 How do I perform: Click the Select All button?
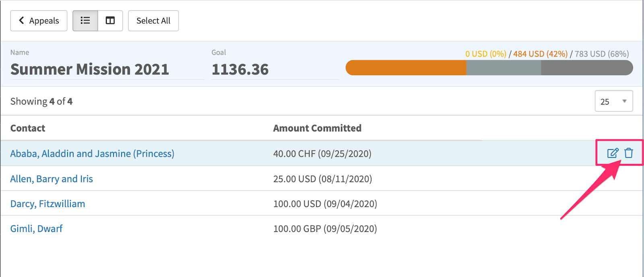[x=153, y=21]
